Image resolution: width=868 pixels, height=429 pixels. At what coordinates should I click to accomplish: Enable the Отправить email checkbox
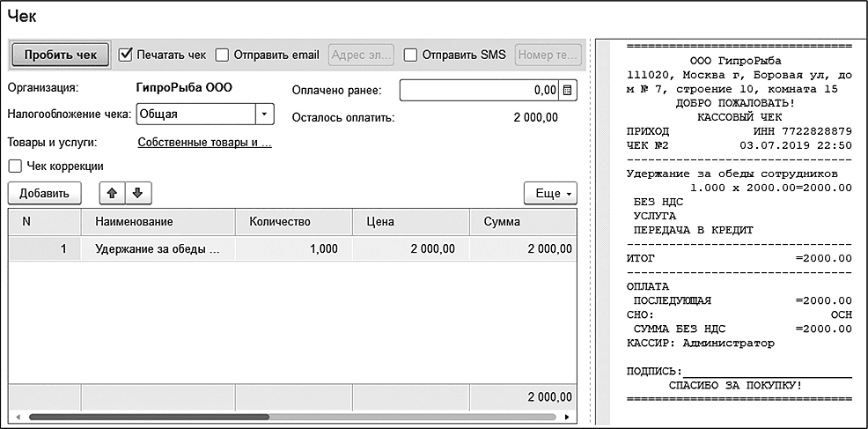pyautogui.click(x=222, y=55)
